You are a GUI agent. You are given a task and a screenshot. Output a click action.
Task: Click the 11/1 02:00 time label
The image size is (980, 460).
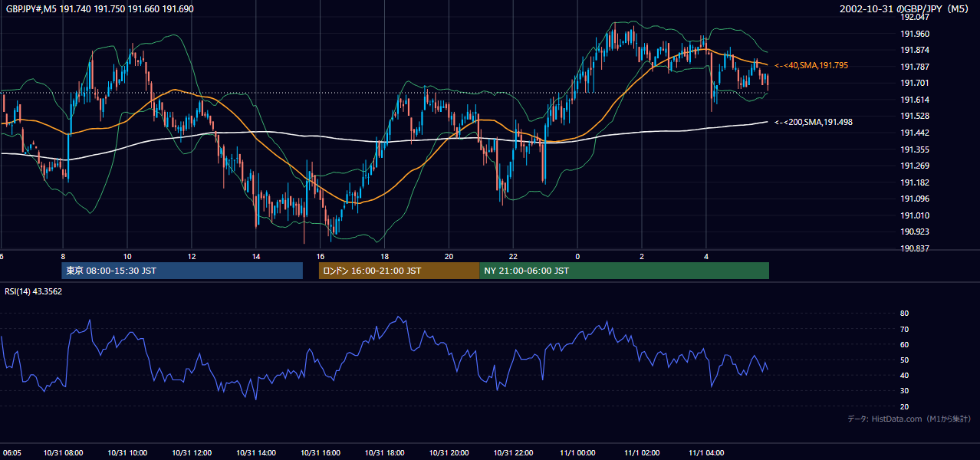click(642, 453)
